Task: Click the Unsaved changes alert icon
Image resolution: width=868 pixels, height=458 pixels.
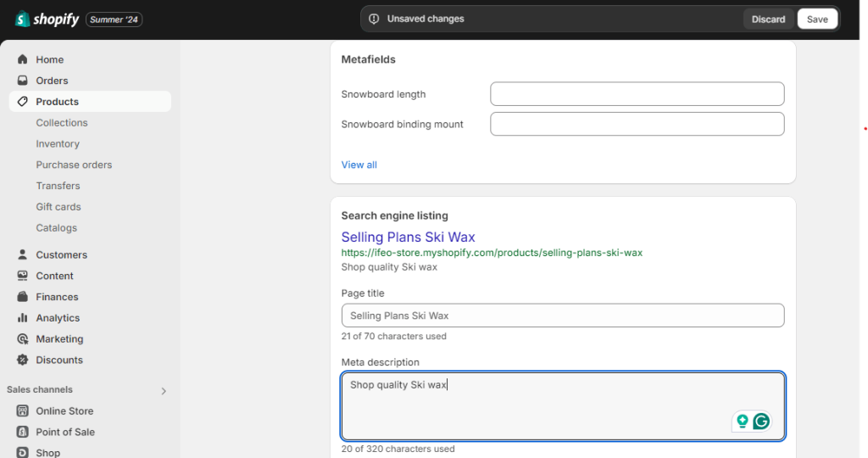Action: [374, 19]
